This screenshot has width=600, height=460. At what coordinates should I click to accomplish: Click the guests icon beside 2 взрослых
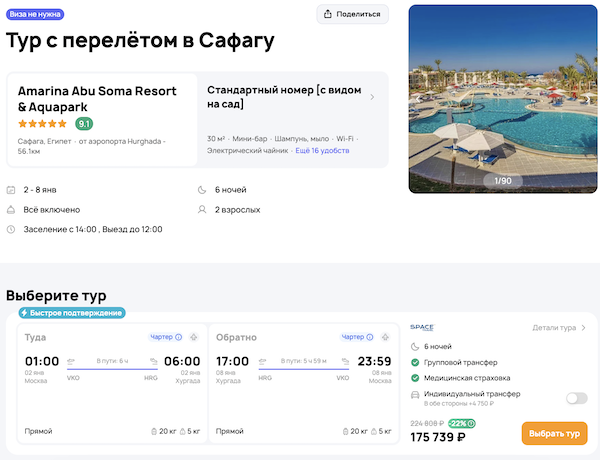click(203, 210)
